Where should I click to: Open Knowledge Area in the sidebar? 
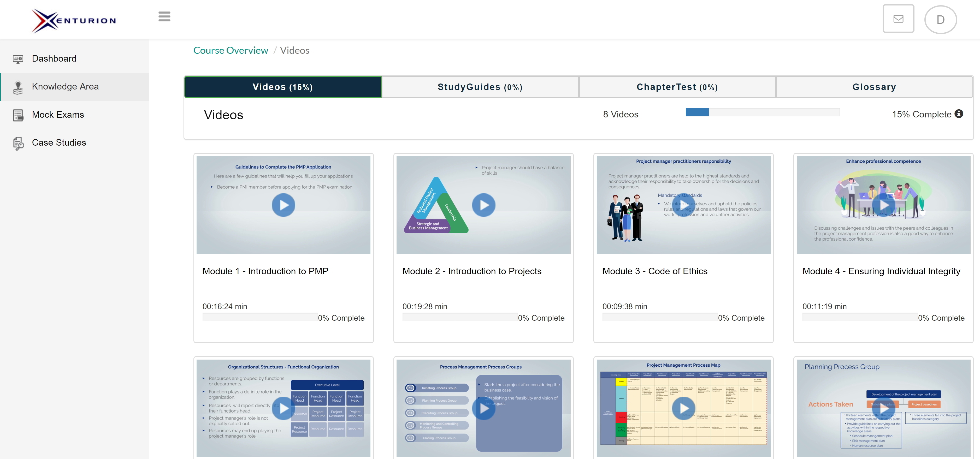[65, 87]
